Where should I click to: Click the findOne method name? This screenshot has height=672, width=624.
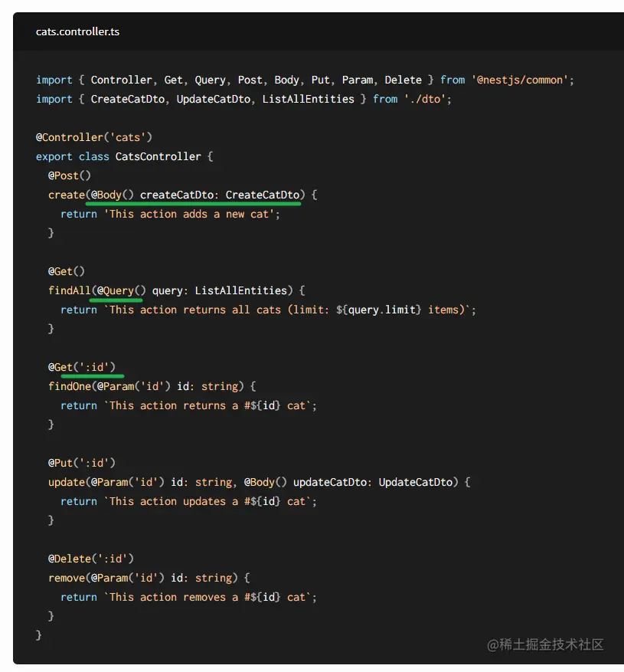click(x=70, y=386)
